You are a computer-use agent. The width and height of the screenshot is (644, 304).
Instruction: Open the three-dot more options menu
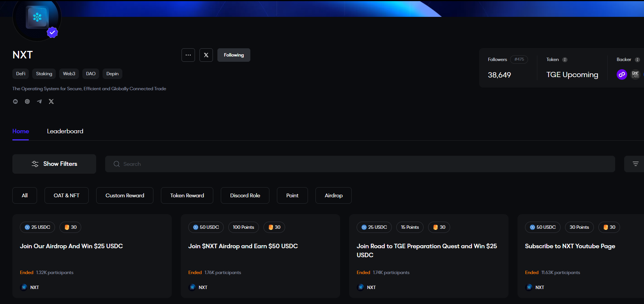pos(188,55)
